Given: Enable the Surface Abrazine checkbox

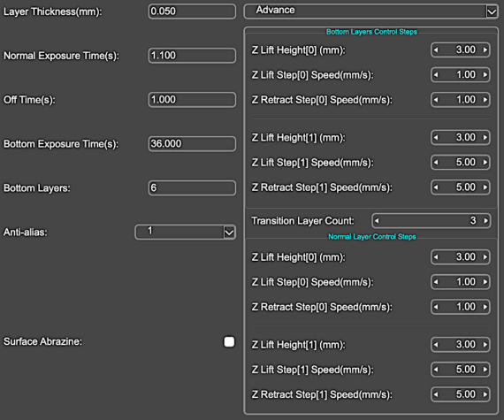Looking at the screenshot, I should 229,341.
